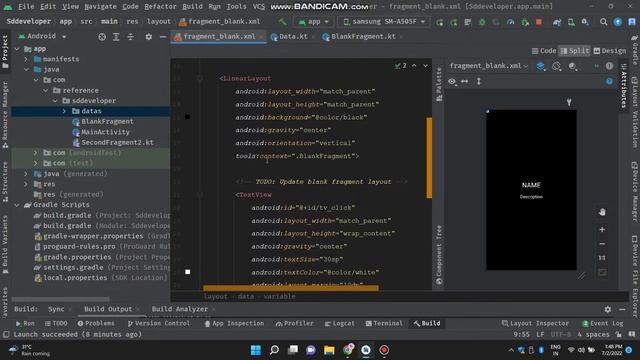The height and width of the screenshot is (360, 640).
Task: Click Windows Start button on taskbar
Action: (256, 350)
